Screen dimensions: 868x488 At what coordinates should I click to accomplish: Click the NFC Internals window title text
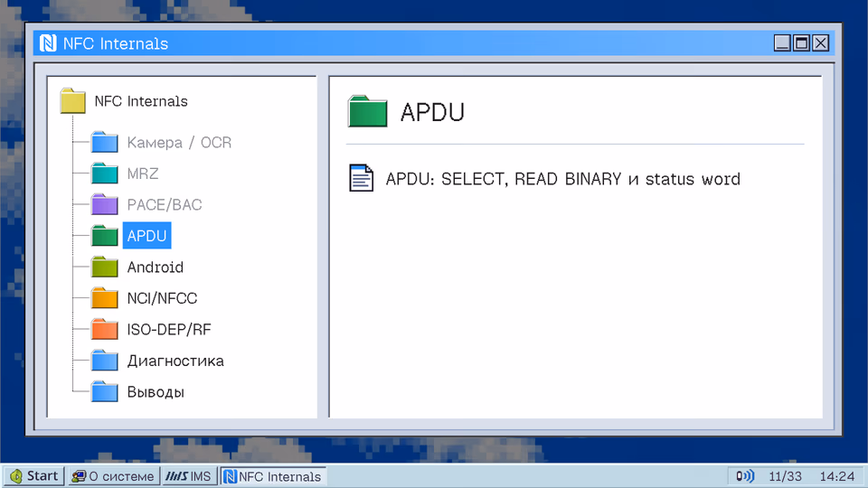click(x=116, y=43)
